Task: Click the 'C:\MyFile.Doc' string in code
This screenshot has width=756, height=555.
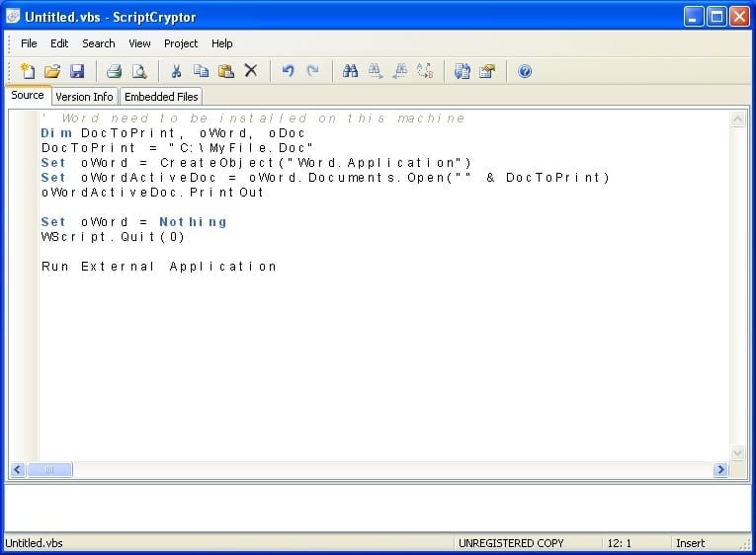Action: pyautogui.click(x=241, y=148)
